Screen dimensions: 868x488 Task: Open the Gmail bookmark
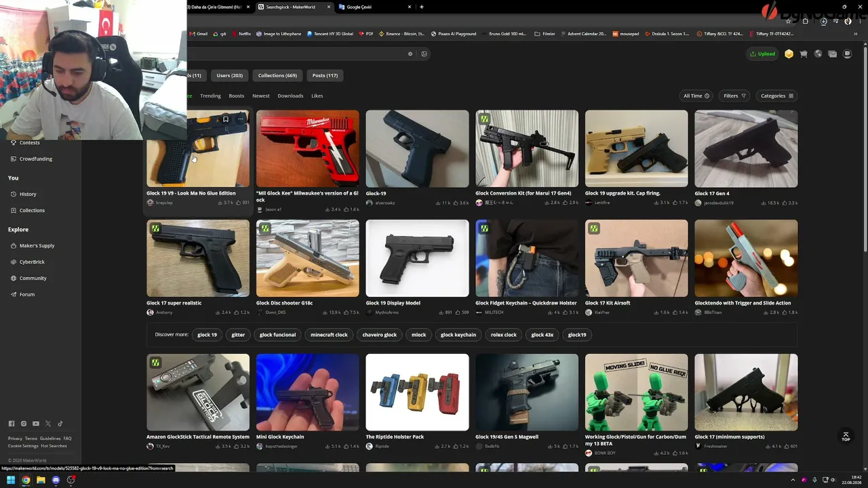tap(199, 34)
